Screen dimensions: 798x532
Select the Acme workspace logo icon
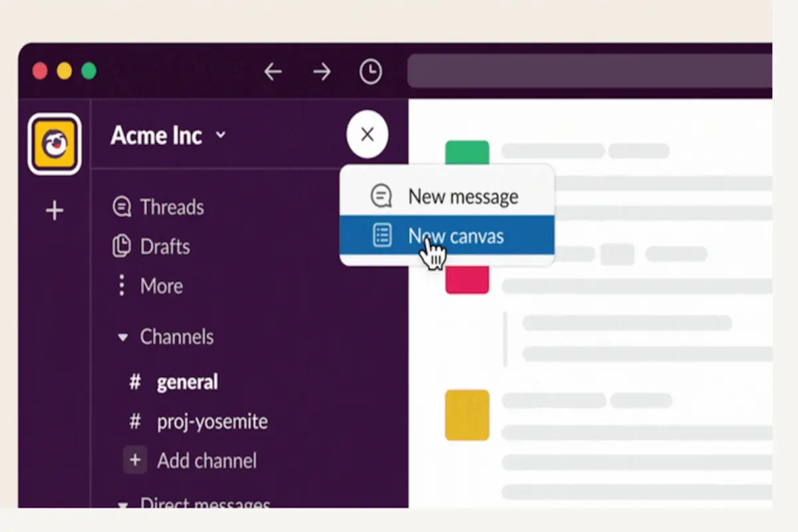point(55,144)
